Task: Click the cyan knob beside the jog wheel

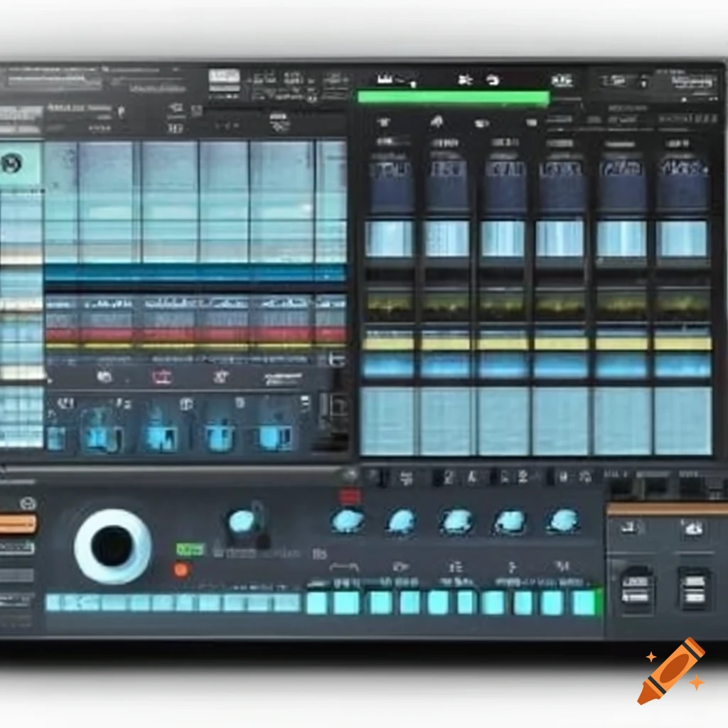Action: tap(242, 521)
